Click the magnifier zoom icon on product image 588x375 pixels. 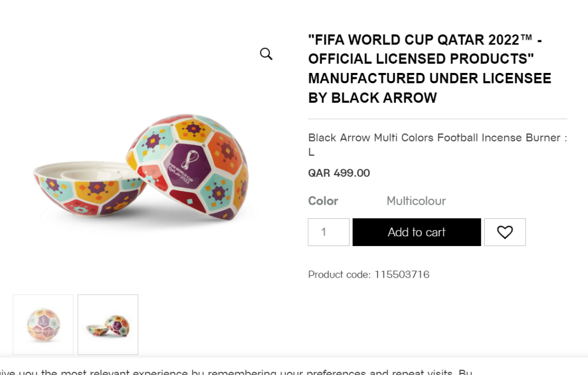point(266,54)
